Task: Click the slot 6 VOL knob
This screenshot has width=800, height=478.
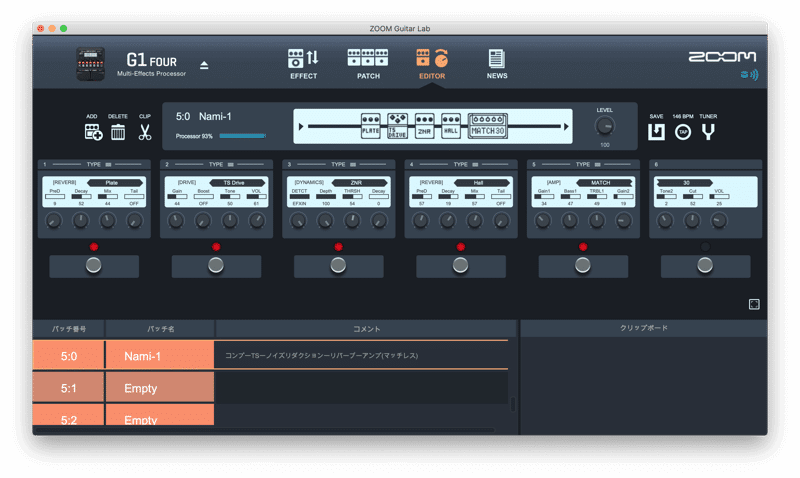Action: point(719,221)
